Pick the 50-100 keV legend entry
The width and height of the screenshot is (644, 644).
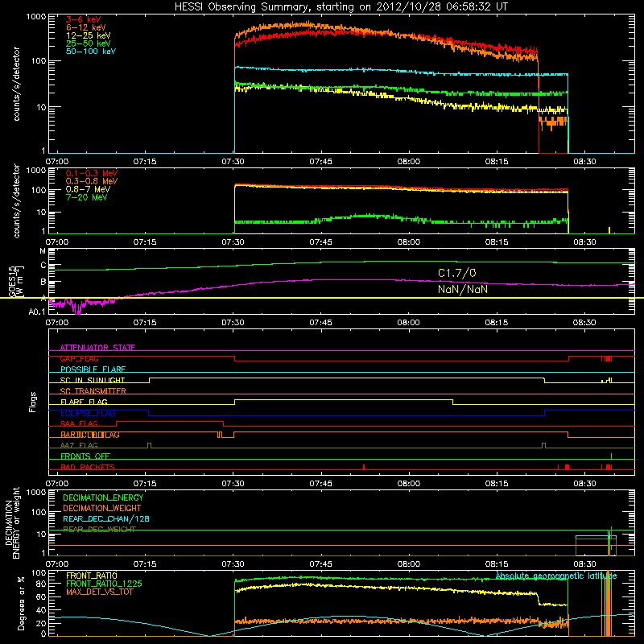pyautogui.click(x=91, y=52)
